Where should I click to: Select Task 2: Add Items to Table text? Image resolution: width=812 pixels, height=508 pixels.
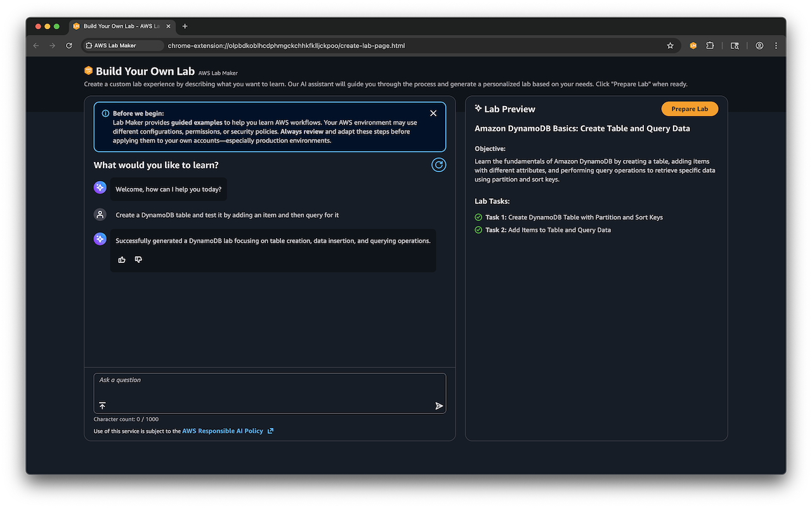pyautogui.click(x=548, y=230)
